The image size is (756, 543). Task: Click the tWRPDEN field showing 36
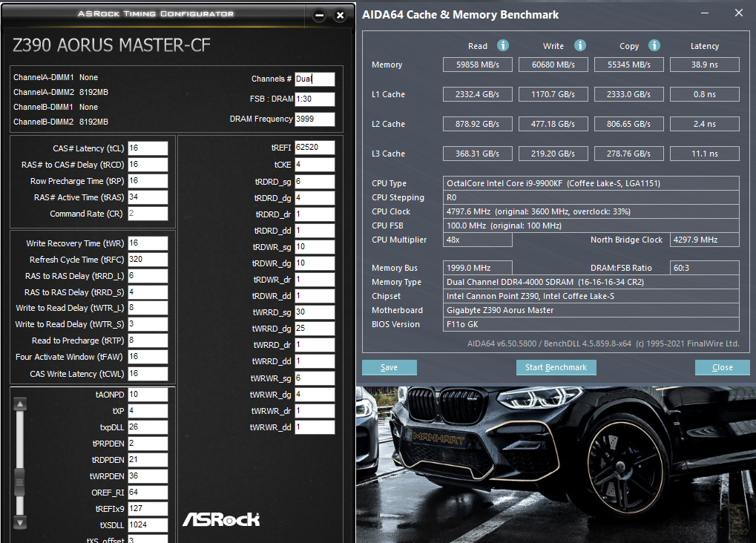pos(148,476)
